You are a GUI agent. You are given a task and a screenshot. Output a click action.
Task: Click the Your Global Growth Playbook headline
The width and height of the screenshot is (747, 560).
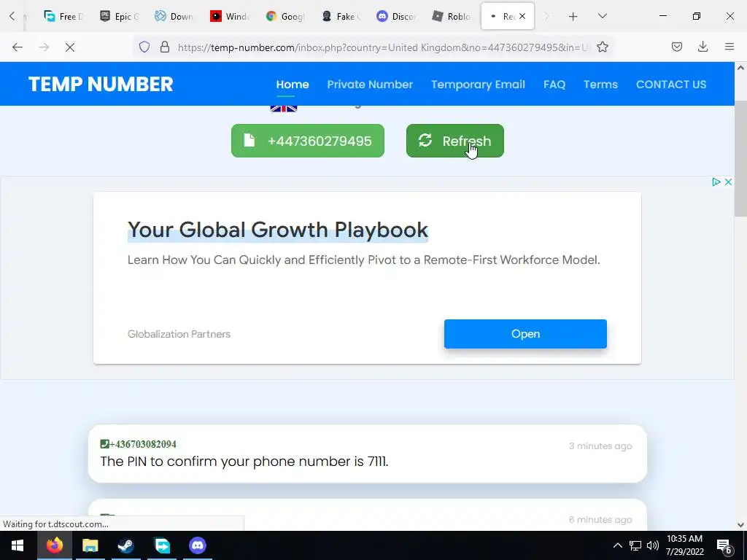coord(278,230)
